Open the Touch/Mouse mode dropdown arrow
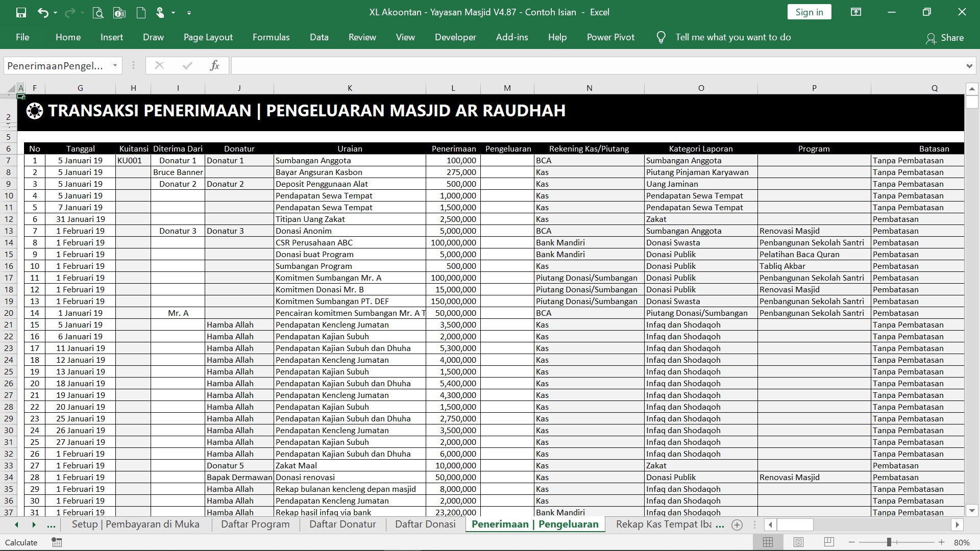Viewport: 980px width, 551px height. point(173,12)
